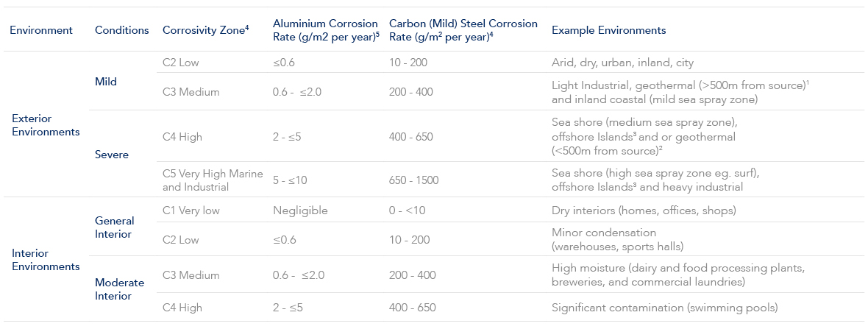Select the Corrosivity Zone column header
868x329 pixels.
point(205,30)
